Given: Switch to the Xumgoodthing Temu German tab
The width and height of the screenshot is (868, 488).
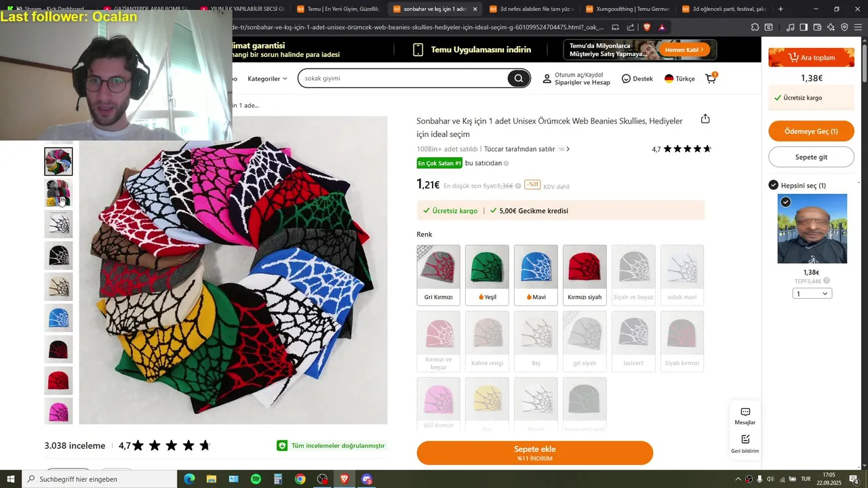Looking at the screenshot, I should (627, 9).
